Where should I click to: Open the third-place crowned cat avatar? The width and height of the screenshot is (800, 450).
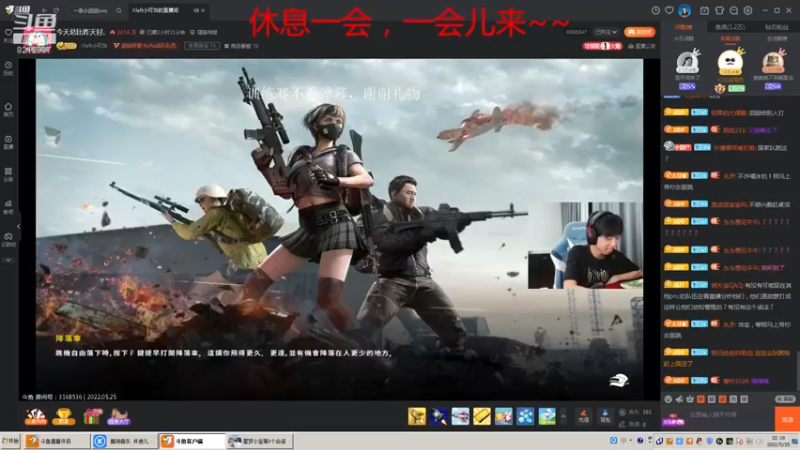click(x=773, y=62)
